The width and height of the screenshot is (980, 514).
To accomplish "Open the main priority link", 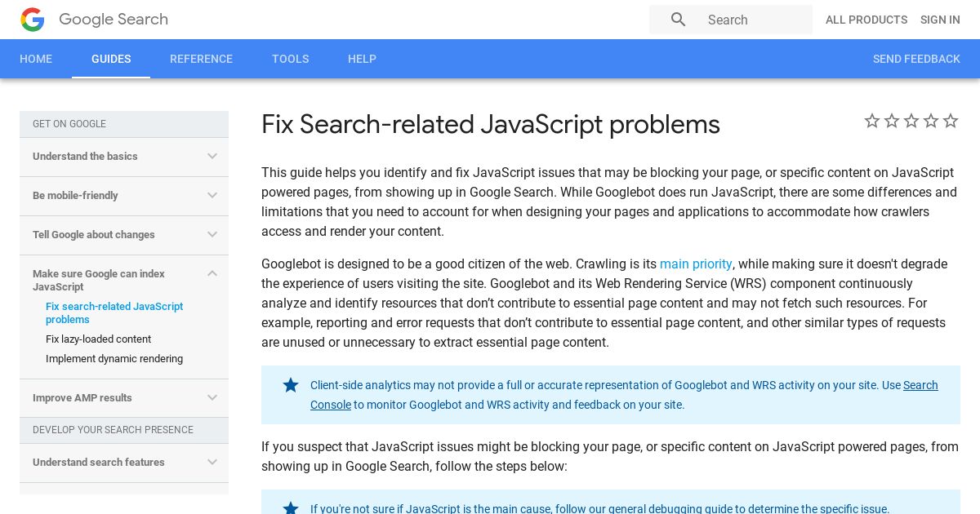I will click(696, 264).
